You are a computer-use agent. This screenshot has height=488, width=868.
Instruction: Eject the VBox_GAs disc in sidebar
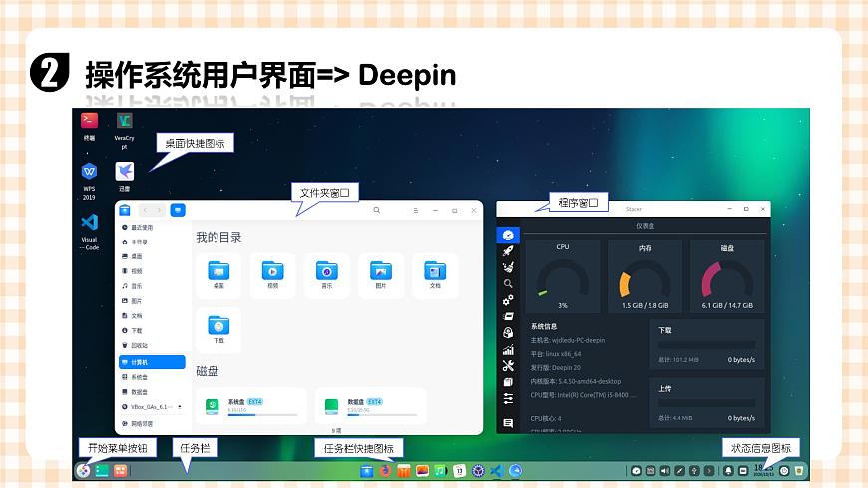coord(180,407)
